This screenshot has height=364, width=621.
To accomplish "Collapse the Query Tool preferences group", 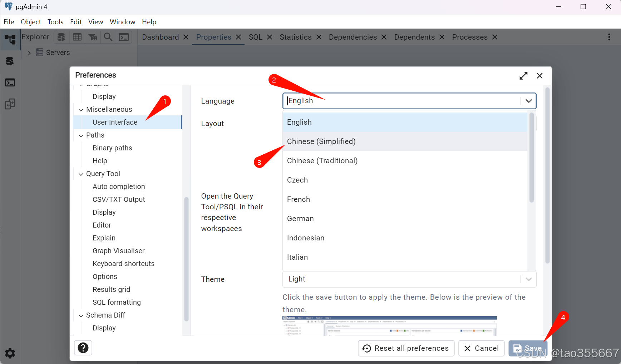I will [81, 174].
